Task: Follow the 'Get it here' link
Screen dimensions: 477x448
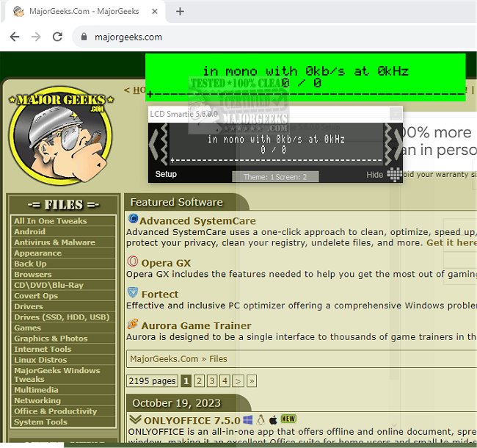Action: (451, 242)
